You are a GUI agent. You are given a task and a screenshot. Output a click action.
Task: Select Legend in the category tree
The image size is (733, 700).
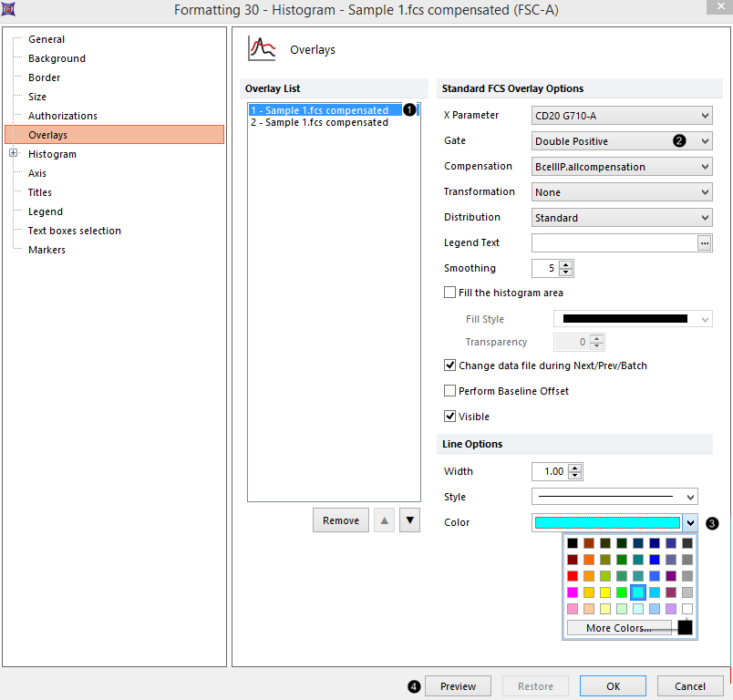40,211
